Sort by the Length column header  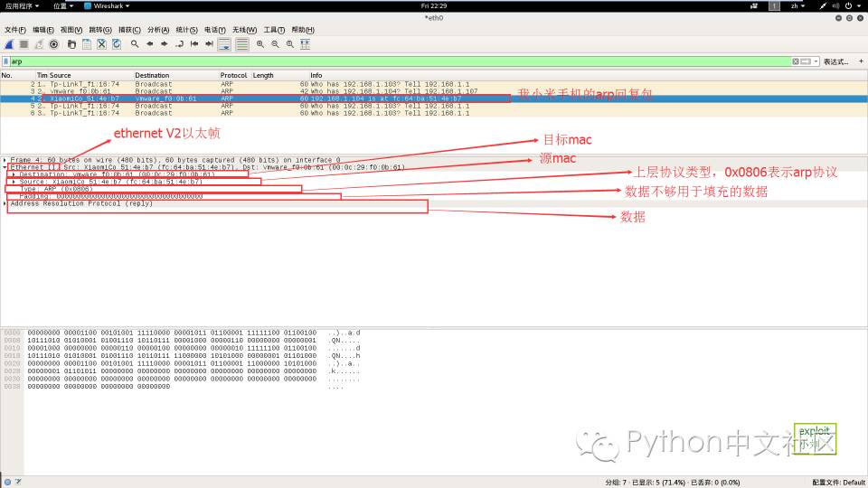(263, 75)
